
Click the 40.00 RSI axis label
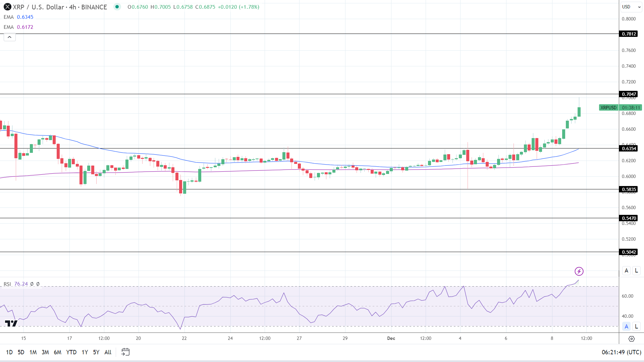627,316
